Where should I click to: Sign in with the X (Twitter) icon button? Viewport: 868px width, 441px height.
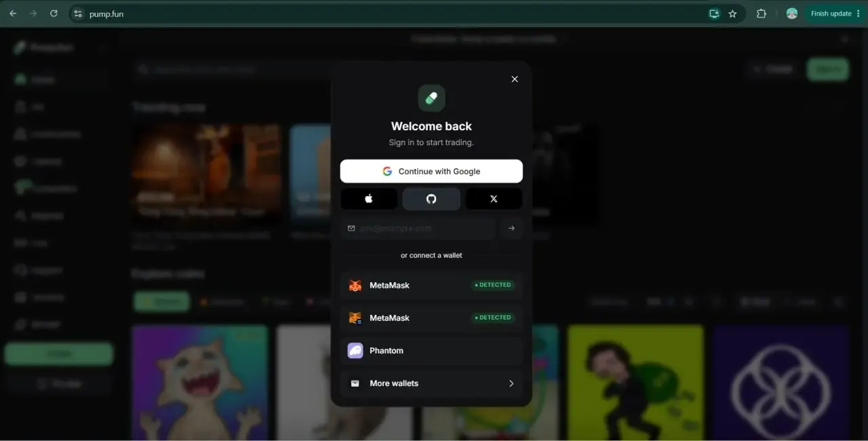[494, 199]
